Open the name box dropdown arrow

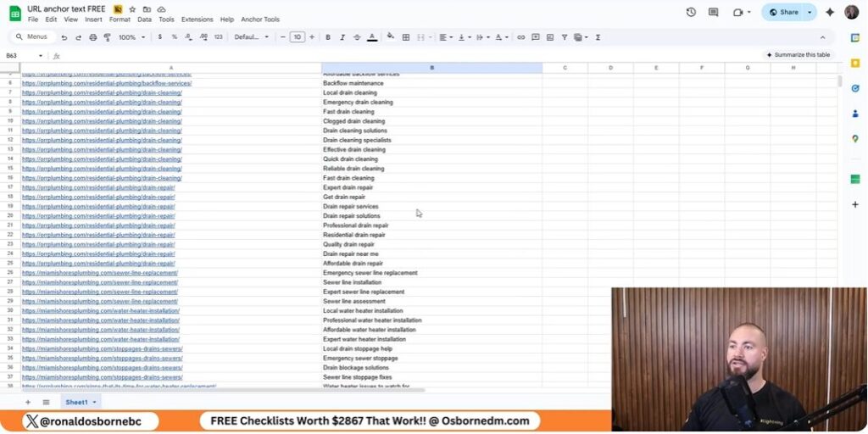coord(41,56)
